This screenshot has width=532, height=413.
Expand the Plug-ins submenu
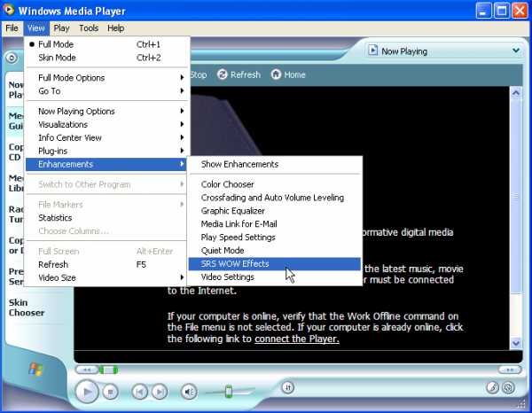pos(106,151)
